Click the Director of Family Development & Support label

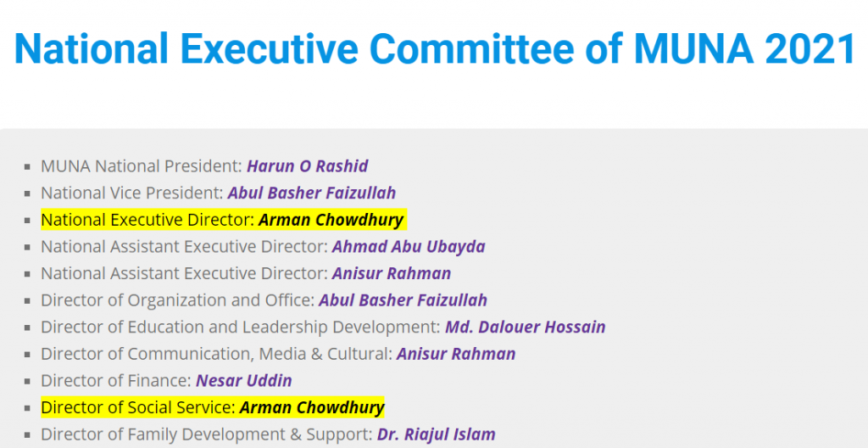(207, 434)
